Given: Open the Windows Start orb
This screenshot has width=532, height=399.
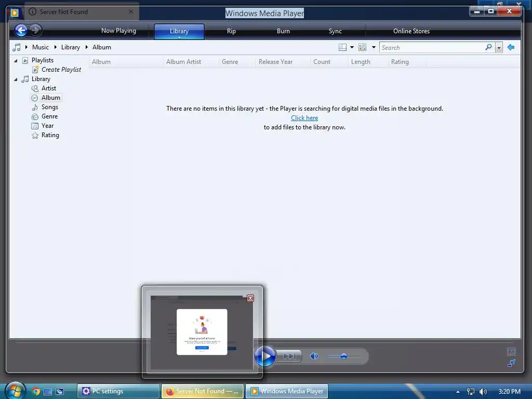Looking at the screenshot, I should click(x=15, y=391).
